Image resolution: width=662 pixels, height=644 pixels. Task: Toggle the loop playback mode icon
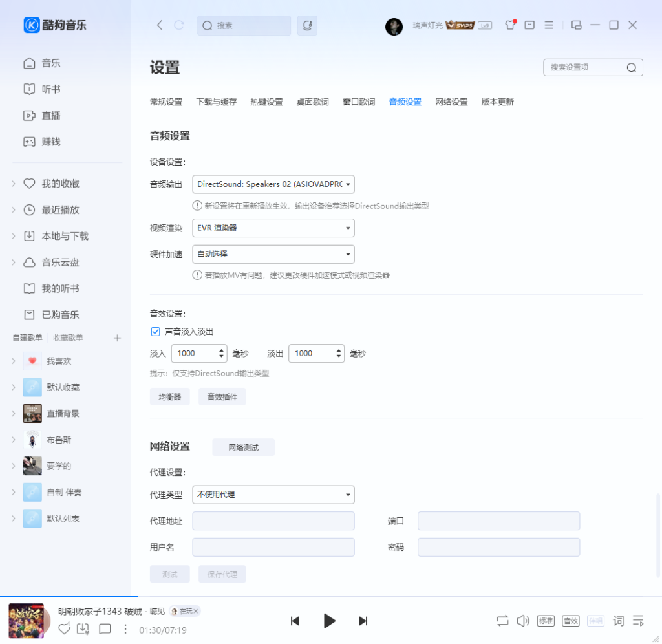(502, 621)
